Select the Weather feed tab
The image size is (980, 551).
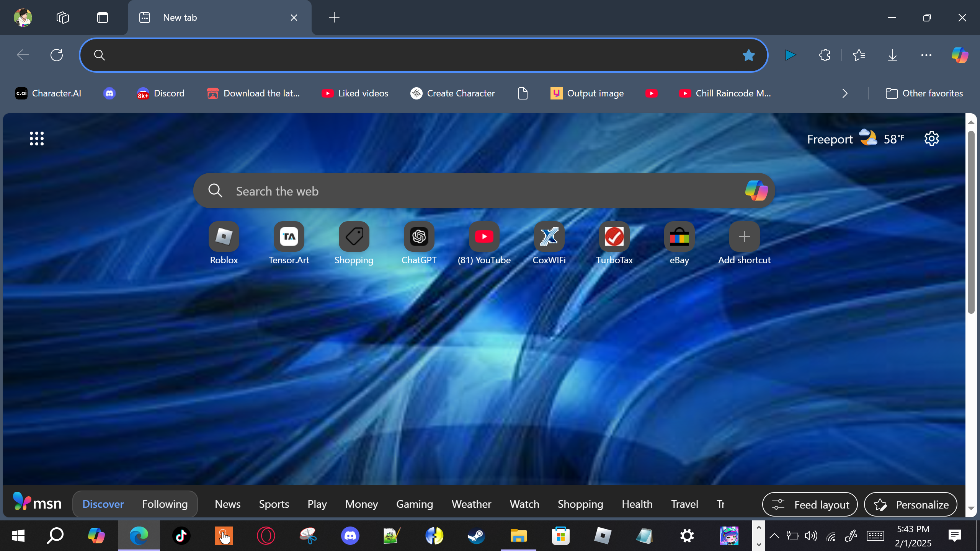(471, 504)
